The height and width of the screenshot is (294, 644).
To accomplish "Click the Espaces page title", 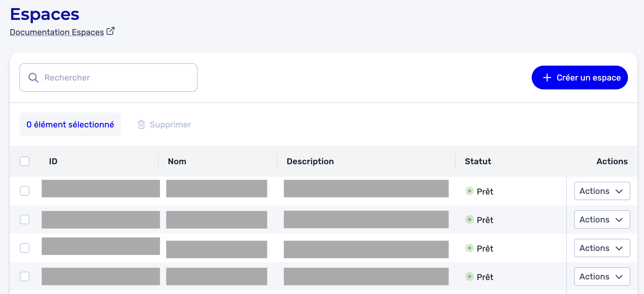I will [45, 14].
